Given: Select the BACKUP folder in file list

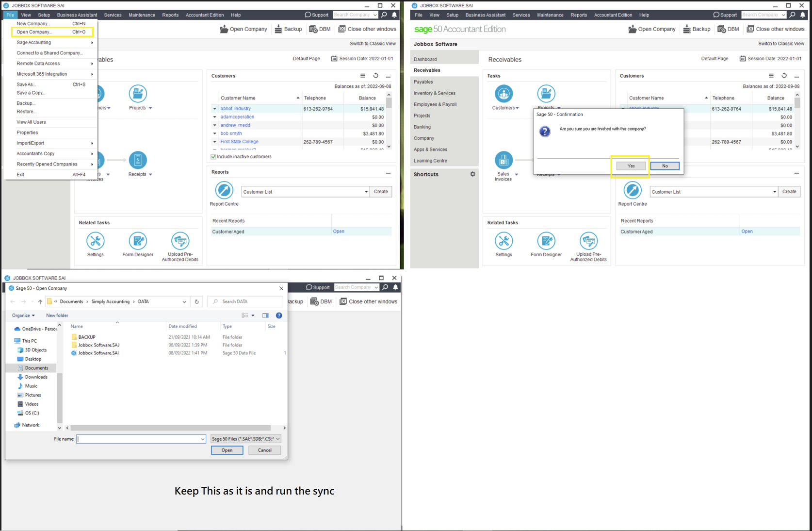Looking at the screenshot, I should pyautogui.click(x=87, y=337).
